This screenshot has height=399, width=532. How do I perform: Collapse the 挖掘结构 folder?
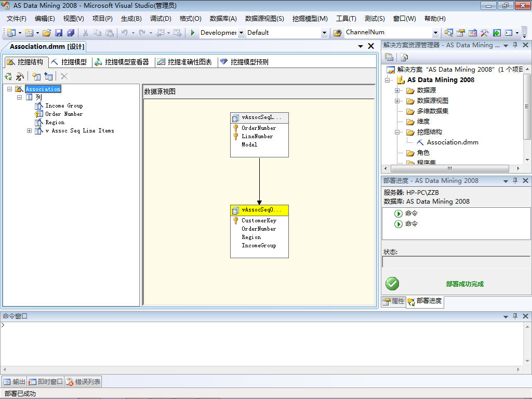coord(397,132)
